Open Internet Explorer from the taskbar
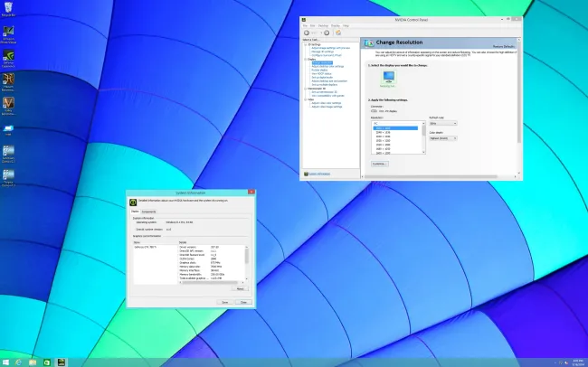The width and height of the screenshot is (588, 367). tap(18, 362)
